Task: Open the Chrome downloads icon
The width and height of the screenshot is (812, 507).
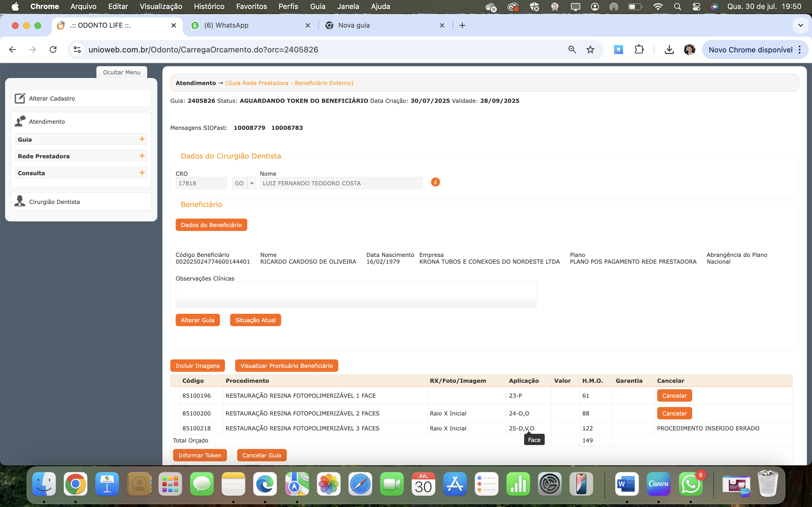Action: [669, 50]
